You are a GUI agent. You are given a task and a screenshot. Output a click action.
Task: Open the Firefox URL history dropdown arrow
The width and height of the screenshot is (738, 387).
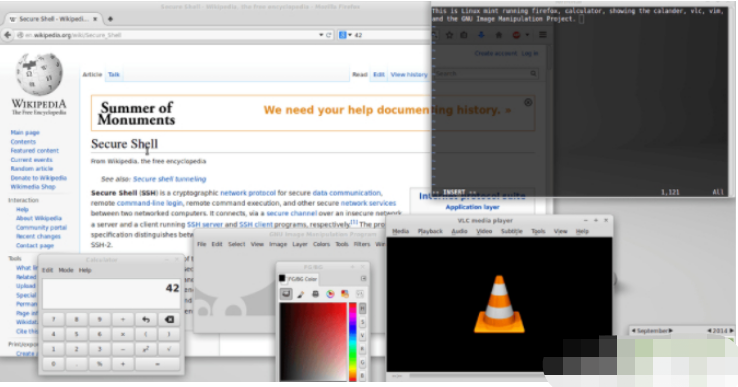point(321,35)
